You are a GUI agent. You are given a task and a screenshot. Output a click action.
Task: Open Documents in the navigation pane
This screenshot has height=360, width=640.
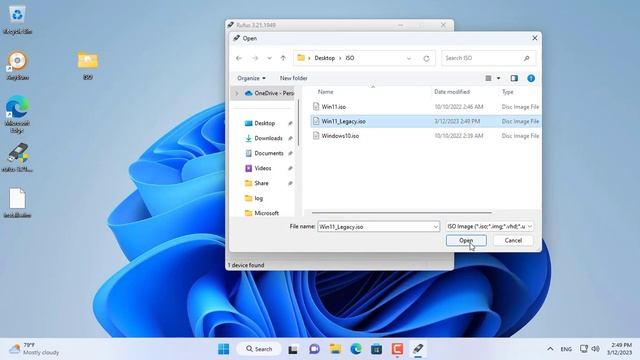point(269,153)
